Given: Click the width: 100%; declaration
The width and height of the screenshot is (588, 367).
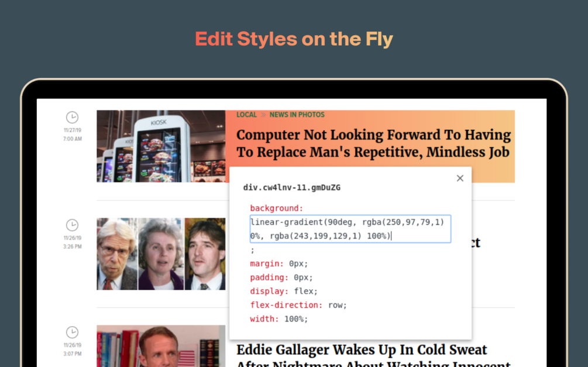Looking at the screenshot, I should pos(279,319).
